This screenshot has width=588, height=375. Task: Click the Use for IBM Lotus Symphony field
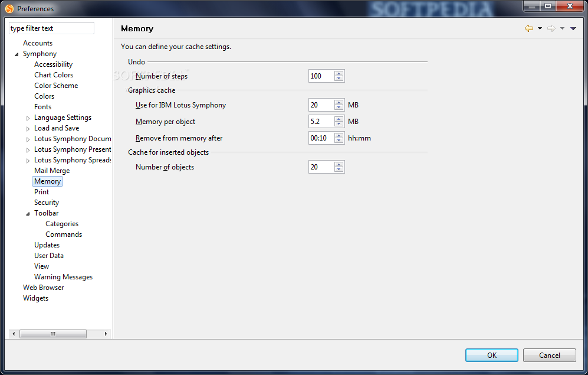[321, 105]
